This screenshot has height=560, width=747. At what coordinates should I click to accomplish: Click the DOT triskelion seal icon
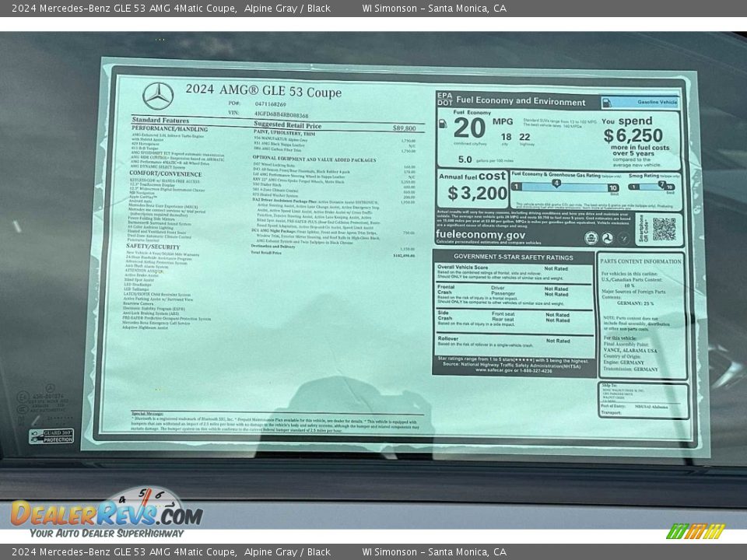[608, 238]
